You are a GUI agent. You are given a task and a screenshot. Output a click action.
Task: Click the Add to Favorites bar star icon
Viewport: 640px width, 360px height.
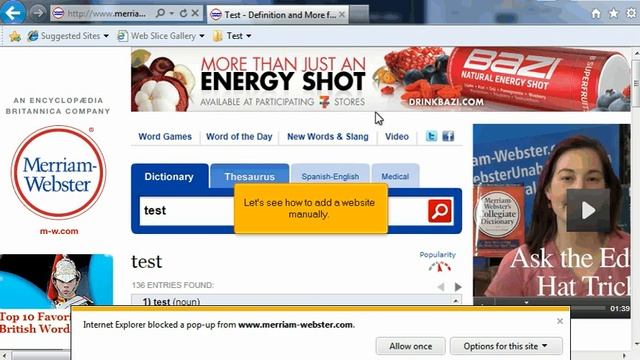tap(15, 36)
